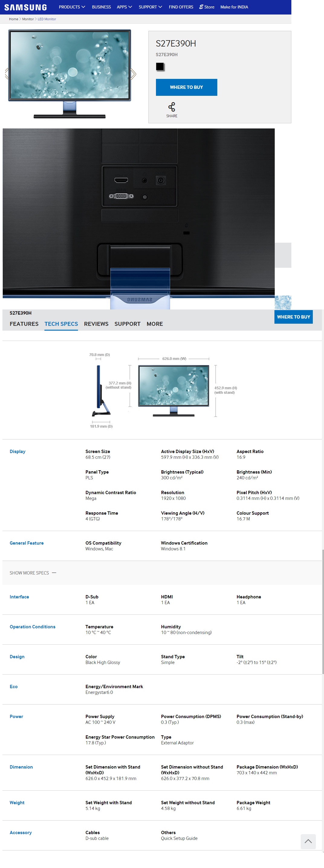
Task: Click the OS Compatibility value 'Windows, Mac'
Action: pyautogui.click(x=99, y=549)
